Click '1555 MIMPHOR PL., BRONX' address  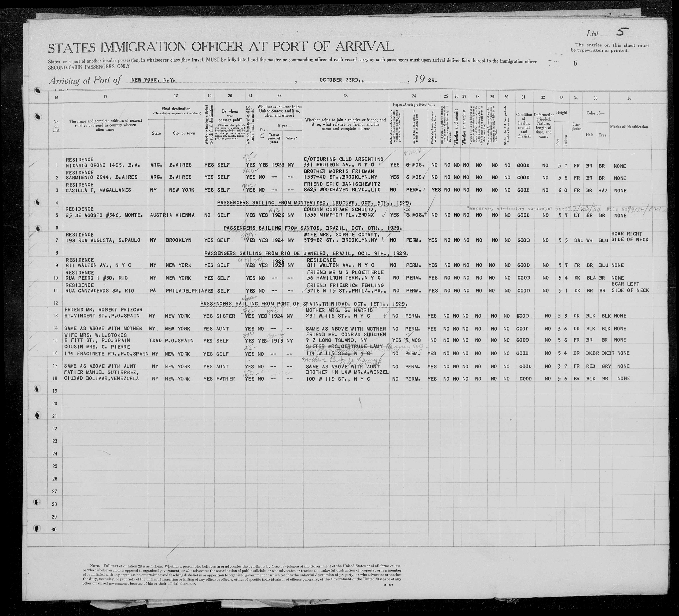point(339,215)
